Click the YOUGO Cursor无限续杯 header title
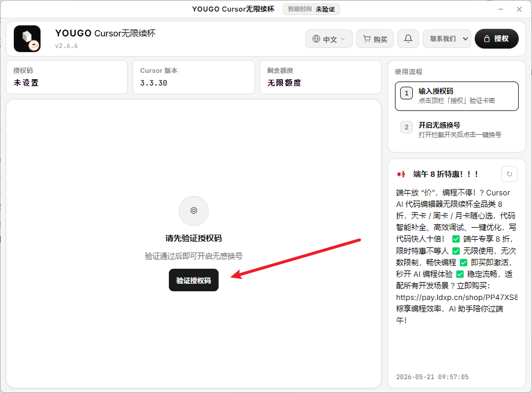Image resolution: width=532 pixels, height=393 pixels. coord(105,33)
